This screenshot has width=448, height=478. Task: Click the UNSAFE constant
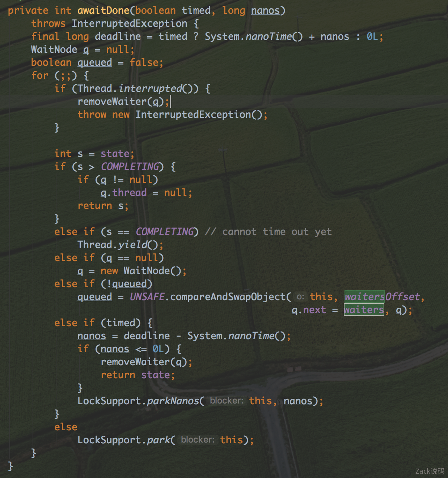[x=147, y=297]
